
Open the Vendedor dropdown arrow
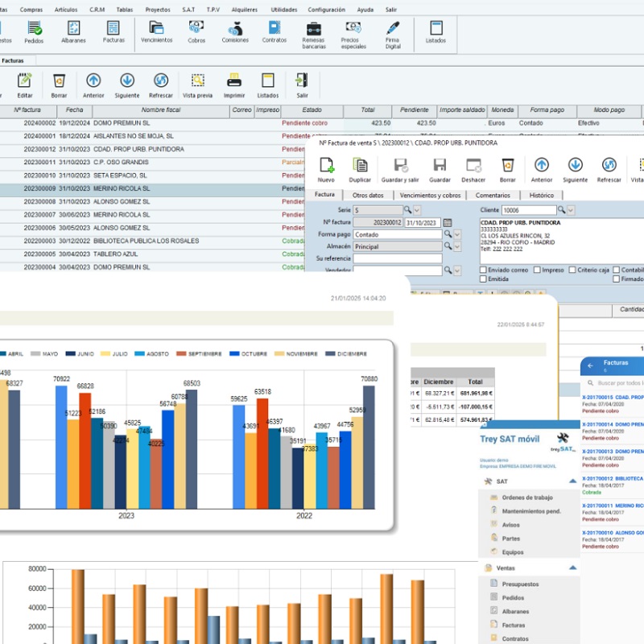pos(457,270)
